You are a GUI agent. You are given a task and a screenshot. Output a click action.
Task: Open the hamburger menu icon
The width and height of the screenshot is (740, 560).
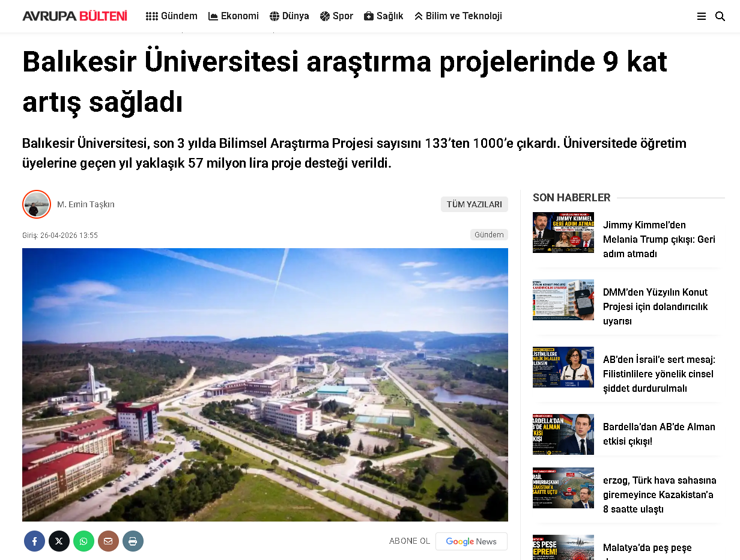click(x=701, y=16)
